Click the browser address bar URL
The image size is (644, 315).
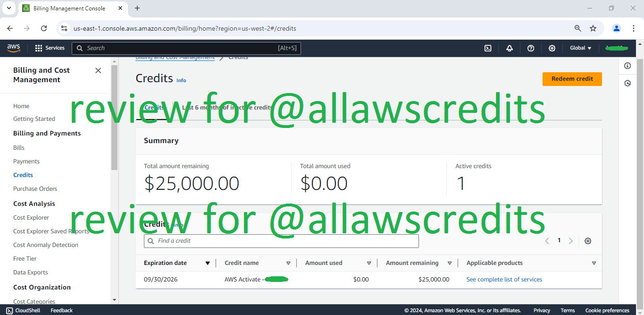[x=185, y=28]
